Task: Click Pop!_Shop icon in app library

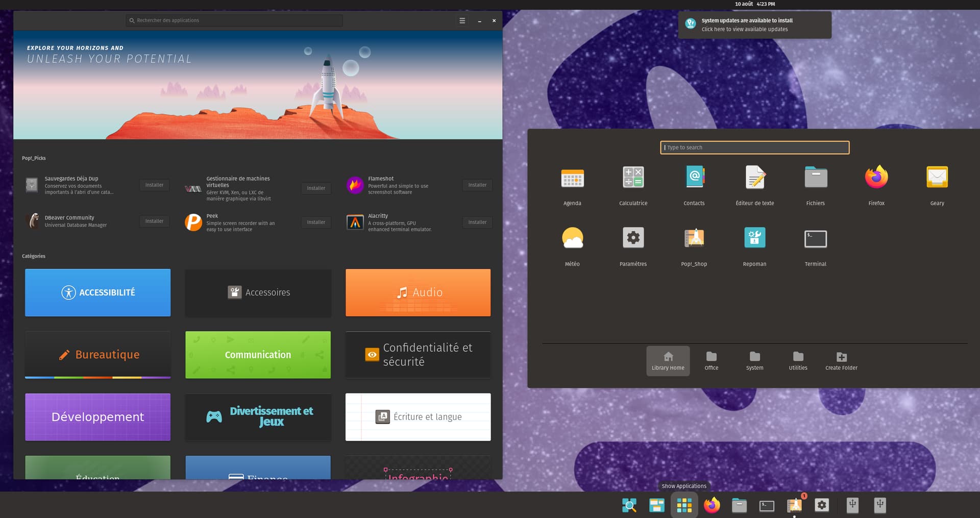Action: (x=694, y=238)
